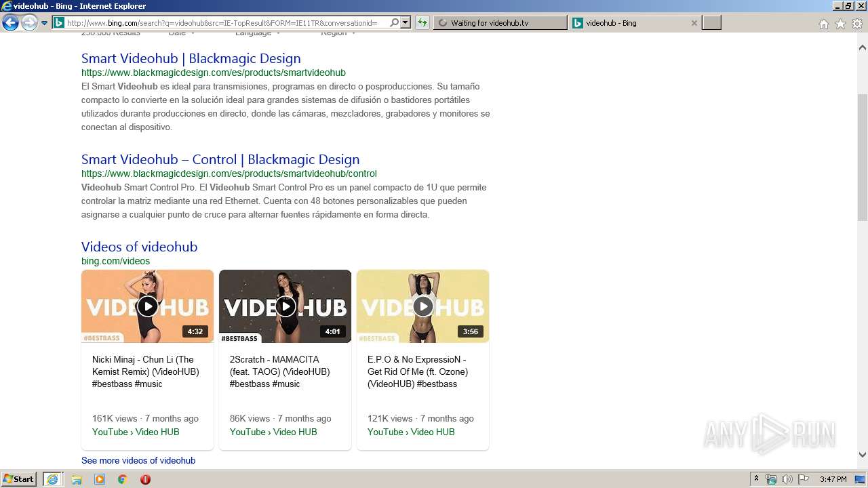Open '2Scratch - MAMACITA (feat. TAOG)' title
This screenshot has height=488, width=868.
(280, 371)
